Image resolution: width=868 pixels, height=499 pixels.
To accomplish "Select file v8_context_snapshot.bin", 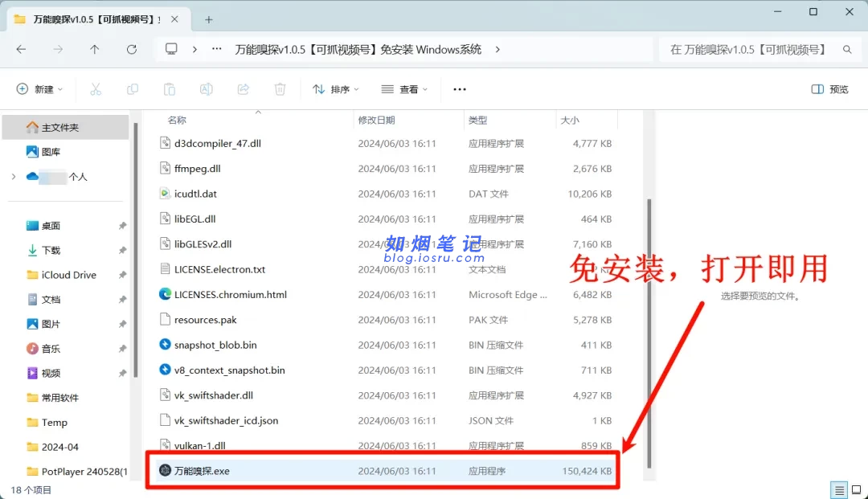I will tap(229, 370).
